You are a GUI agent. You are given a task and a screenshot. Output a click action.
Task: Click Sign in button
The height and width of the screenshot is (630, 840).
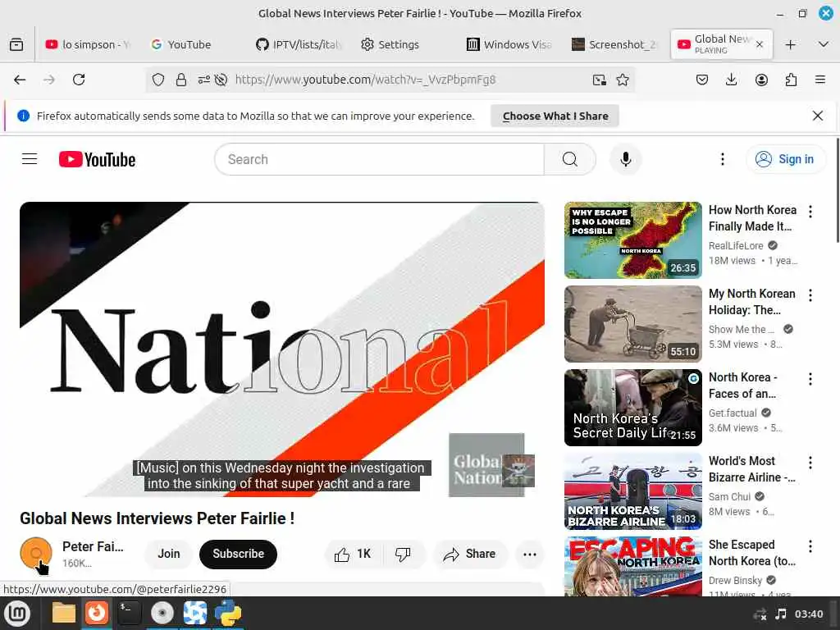786,159
